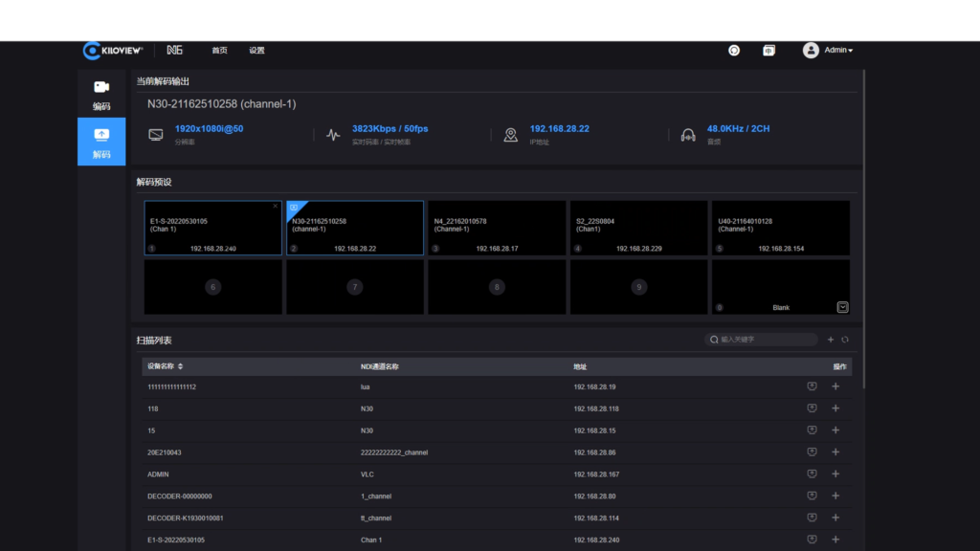Select the Blank preset slot 0

coord(781,287)
